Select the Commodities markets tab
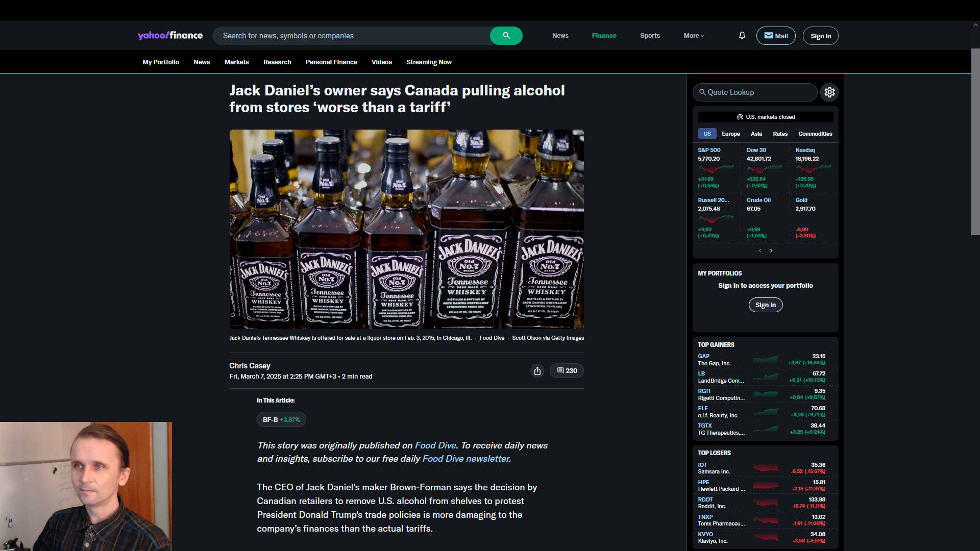Viewport: 980px width, 551px height. point(815,134)
